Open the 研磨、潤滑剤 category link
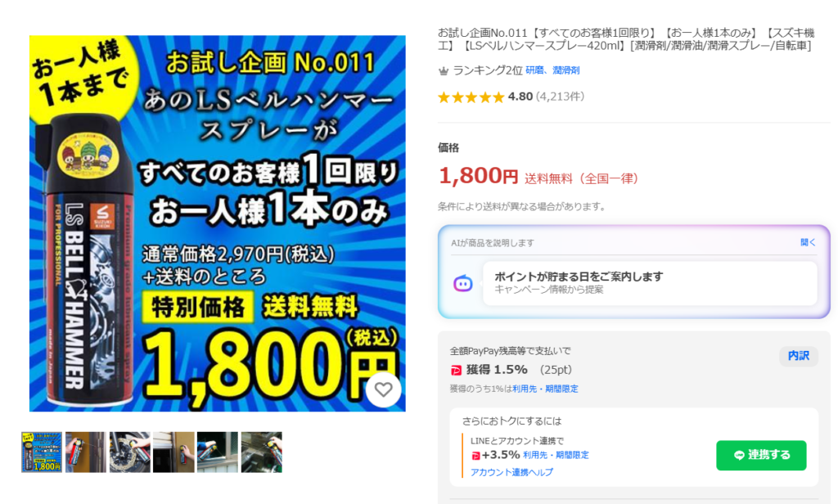Viewport: 838px width, 504px height. [552, 70]
